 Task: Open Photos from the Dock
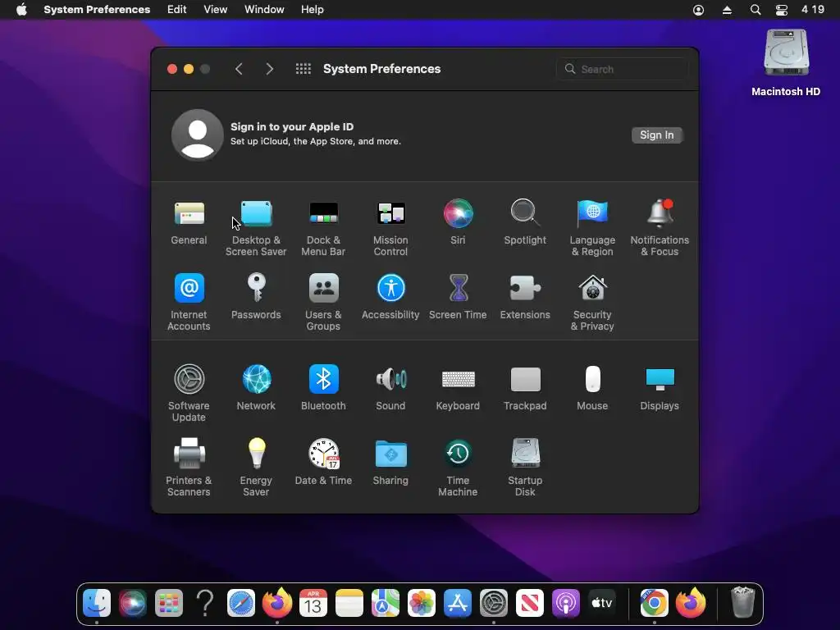coord(422,603)
